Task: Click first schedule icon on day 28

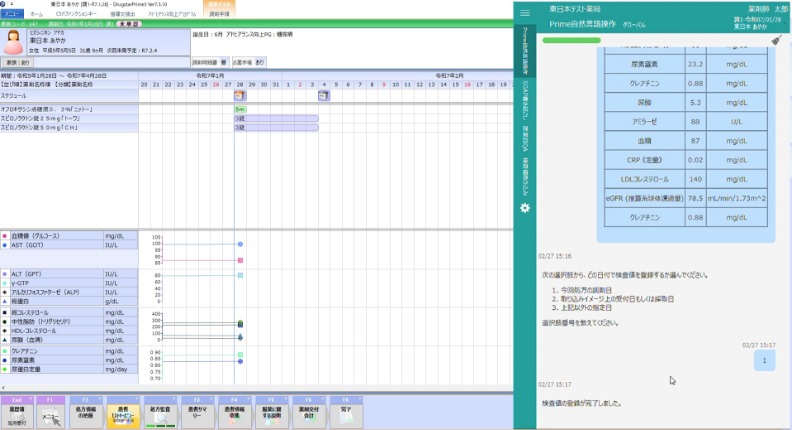Action: (239, 96)
